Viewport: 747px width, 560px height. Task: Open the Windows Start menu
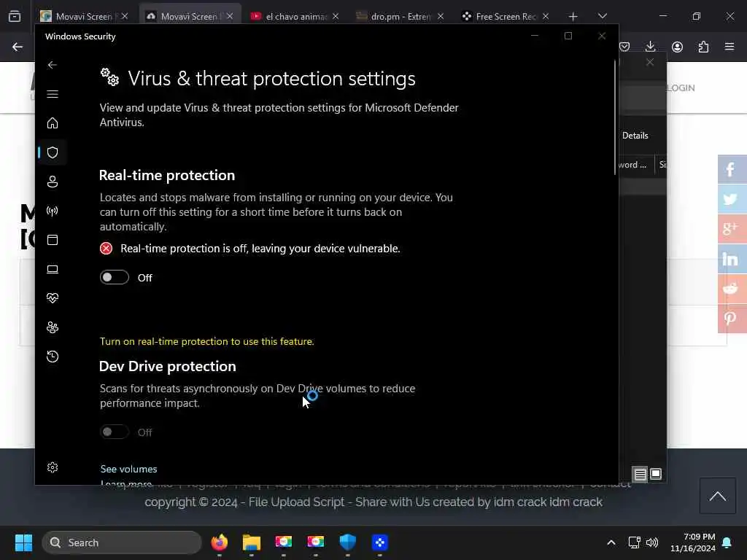coord(23,542)
